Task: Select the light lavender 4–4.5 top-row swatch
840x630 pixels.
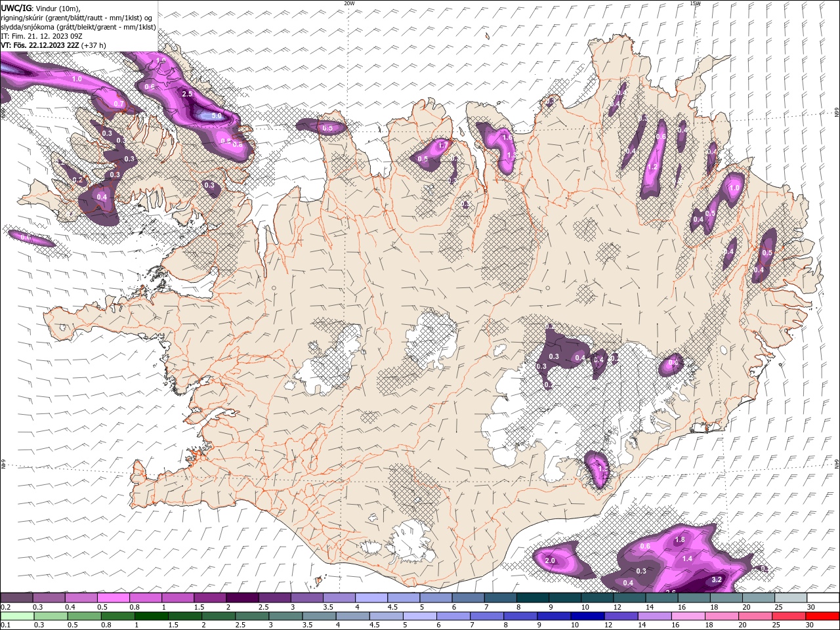Action: click(371, 598)
